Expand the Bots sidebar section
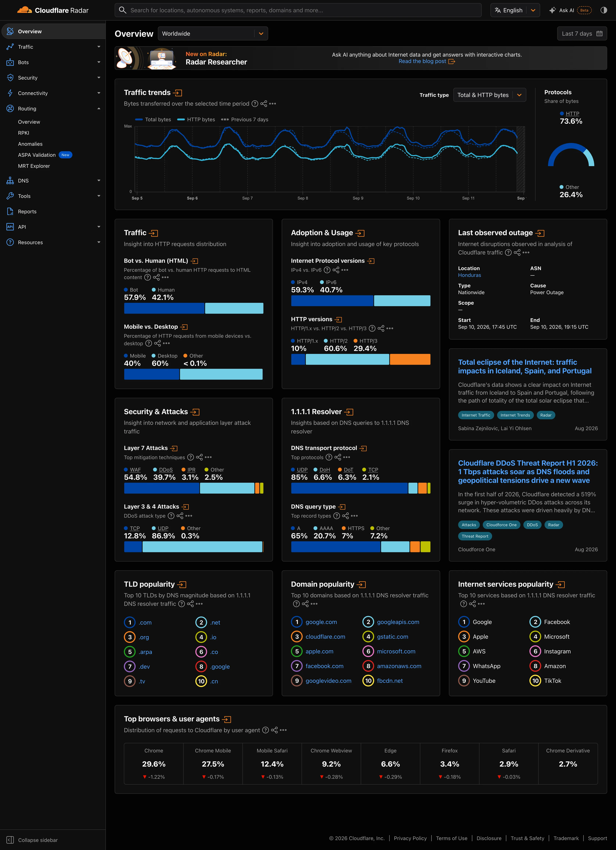The width and height of the screenshot is (616, 850). [53, 62]
